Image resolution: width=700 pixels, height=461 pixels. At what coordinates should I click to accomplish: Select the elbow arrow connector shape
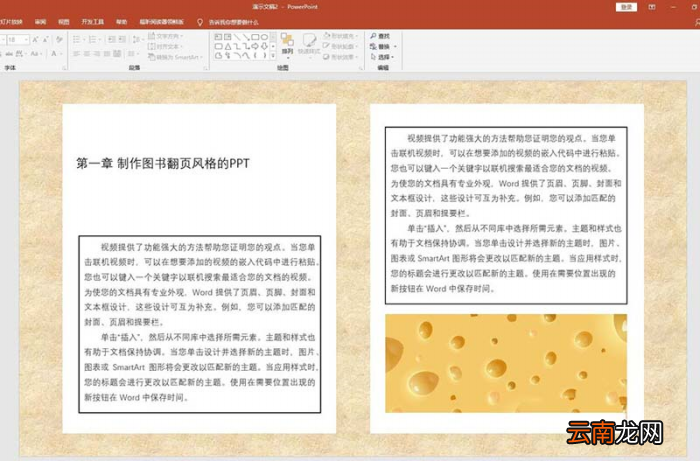(246, 46)
